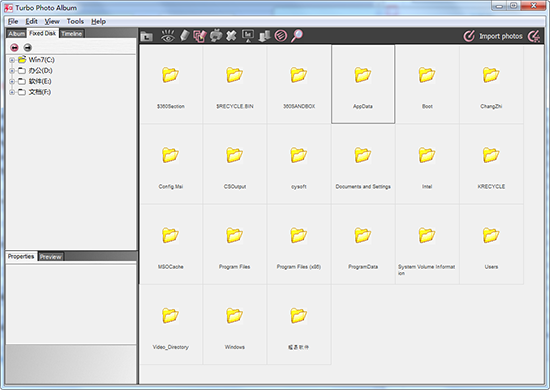This screenshot has width=550, height=390.
Task: Select the Program Files (x86) folder
Action: (299, 245)
